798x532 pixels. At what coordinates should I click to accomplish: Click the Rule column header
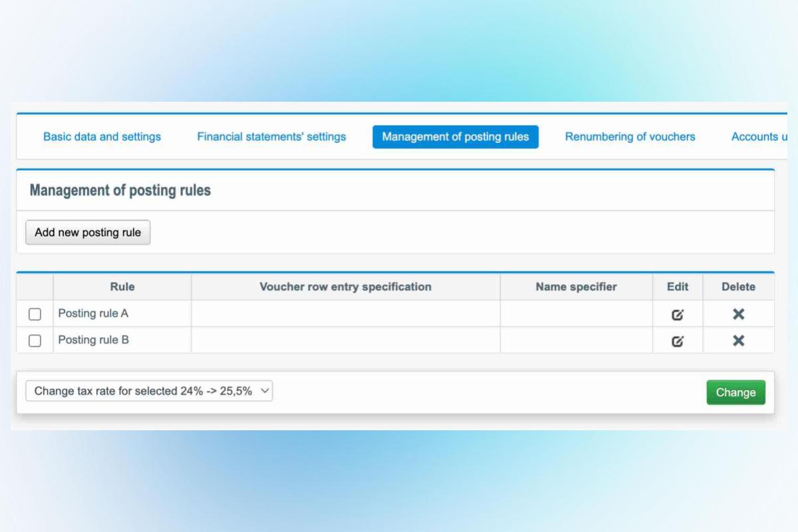[x=122, y=287]
